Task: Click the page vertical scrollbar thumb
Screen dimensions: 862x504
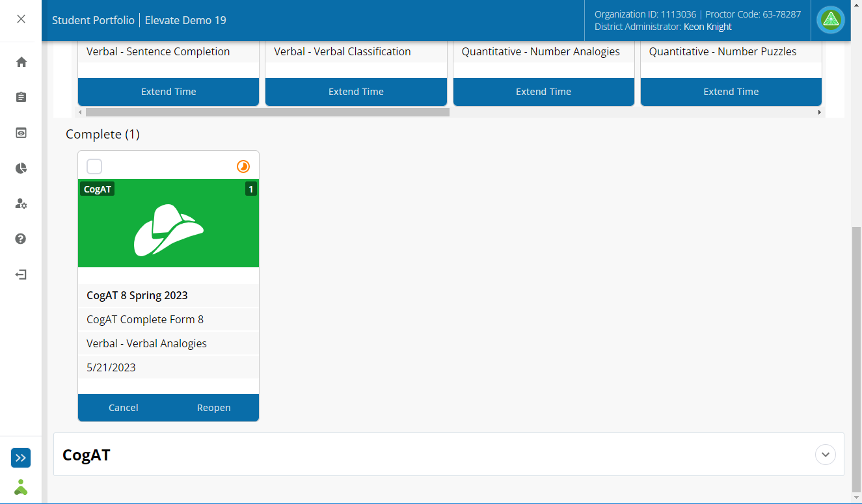Action: [856, 360]
